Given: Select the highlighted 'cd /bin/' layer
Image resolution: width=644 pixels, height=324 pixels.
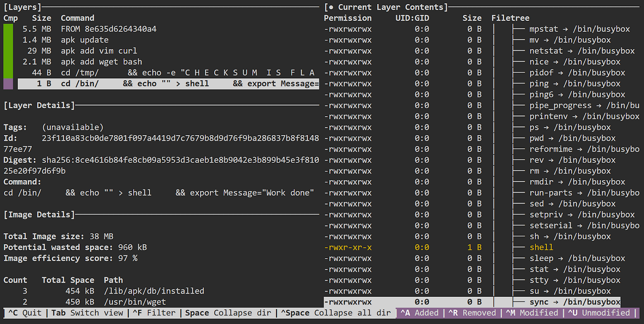Looking at the screenshot, I should (x=168, y=84).
